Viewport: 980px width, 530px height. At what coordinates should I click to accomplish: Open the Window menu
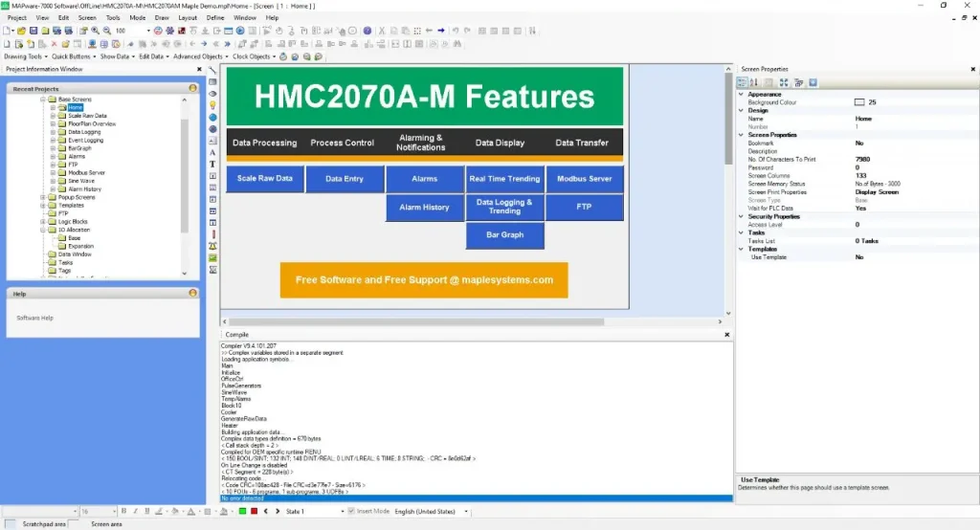coord(245,17)
